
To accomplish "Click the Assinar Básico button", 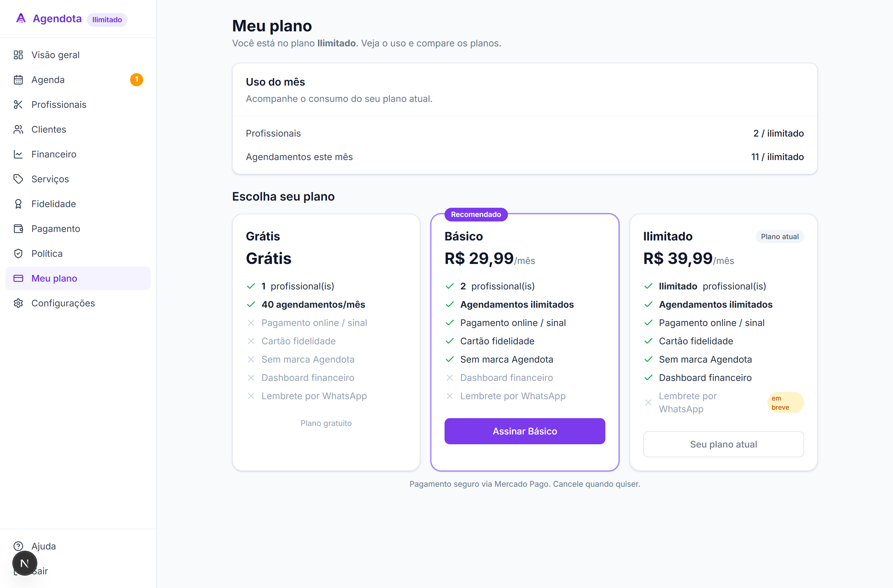I will [525, 431].
